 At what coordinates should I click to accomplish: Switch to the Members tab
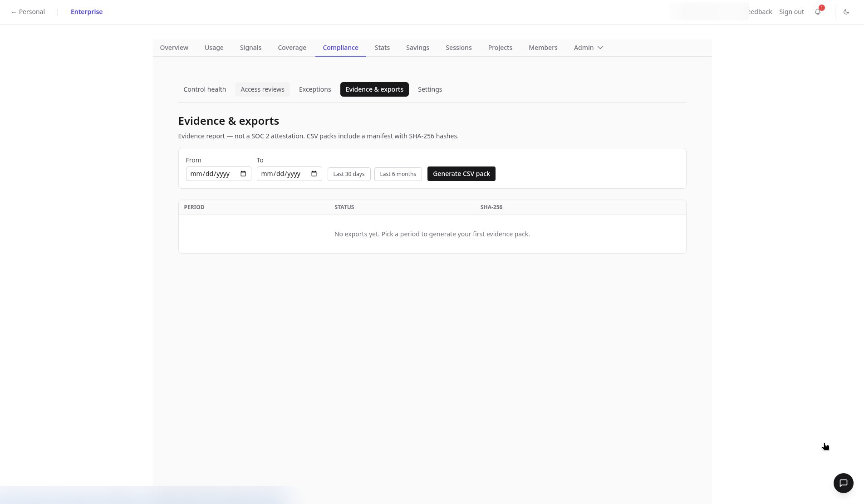coord(543,48)
